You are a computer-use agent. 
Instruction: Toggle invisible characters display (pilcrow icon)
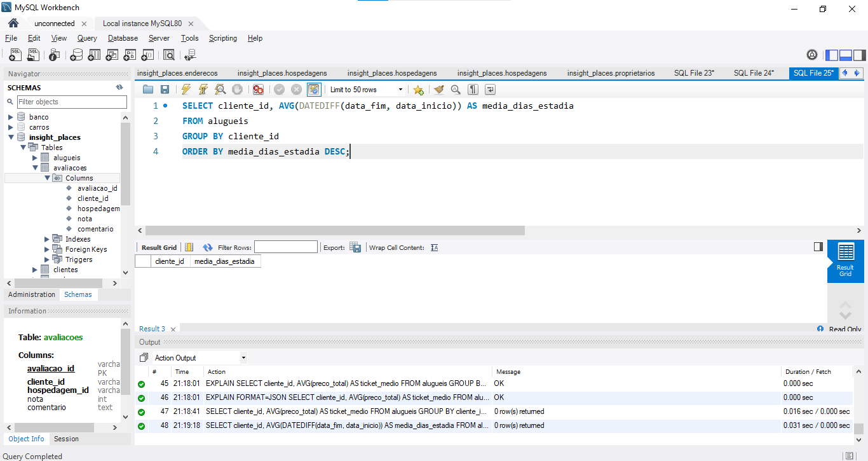pos(473,90)
